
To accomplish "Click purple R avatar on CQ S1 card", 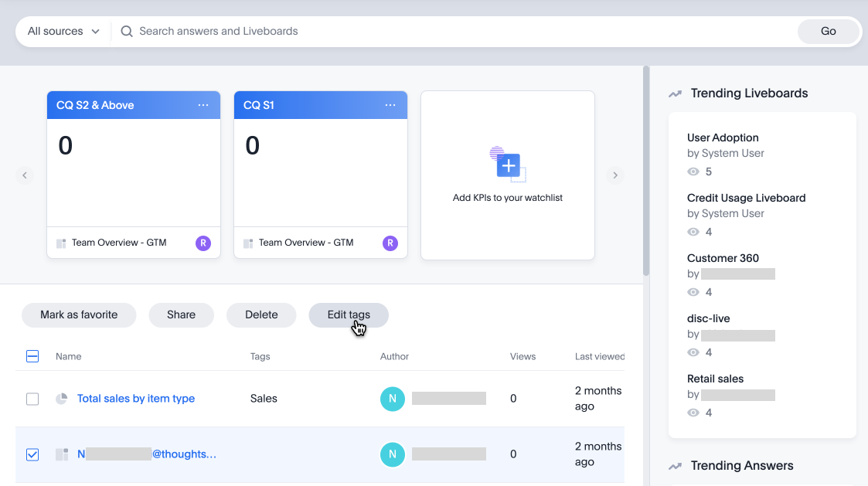I will point(390,243).
